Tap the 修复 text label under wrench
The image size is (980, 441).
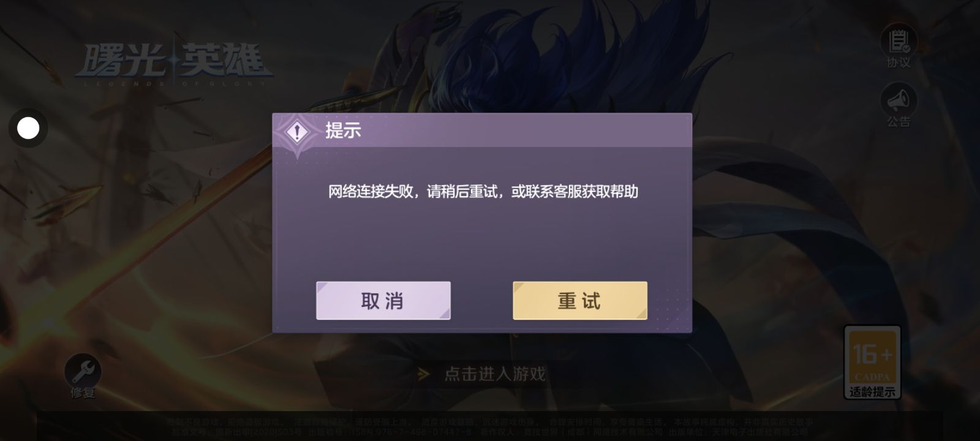pos(83,393)
